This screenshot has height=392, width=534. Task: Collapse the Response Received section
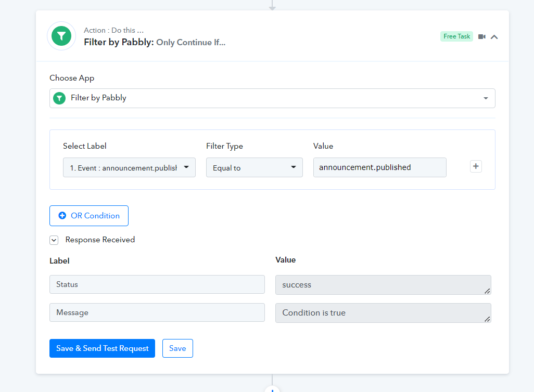(x=54, y=240)
